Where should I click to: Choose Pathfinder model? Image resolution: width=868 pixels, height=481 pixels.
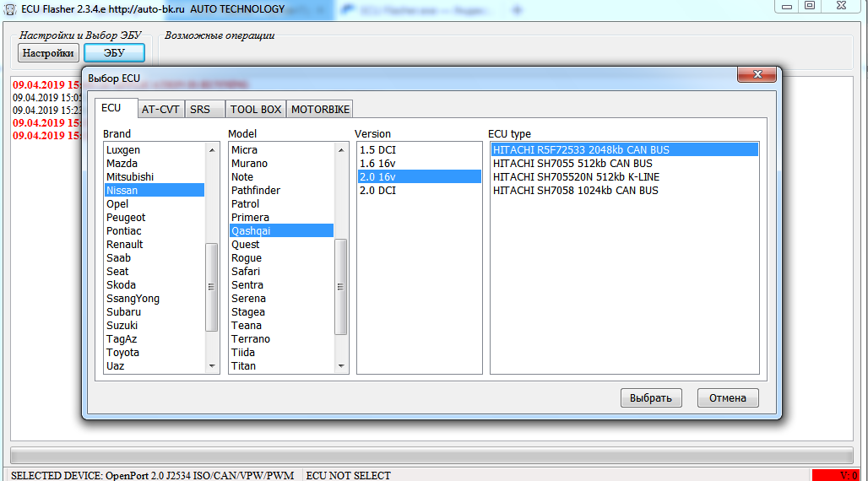click(x=281, y=191)
